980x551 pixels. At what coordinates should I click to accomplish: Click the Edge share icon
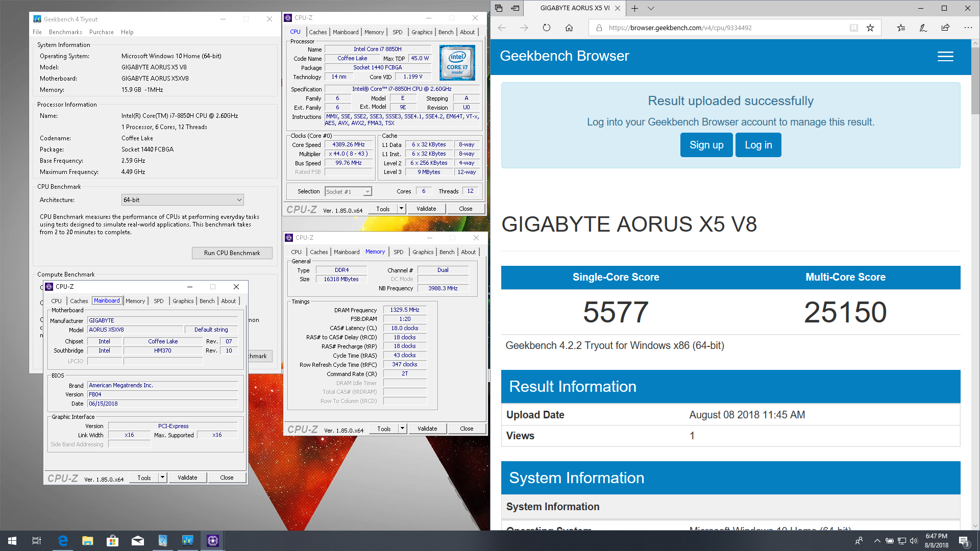(x=945, y=28)
